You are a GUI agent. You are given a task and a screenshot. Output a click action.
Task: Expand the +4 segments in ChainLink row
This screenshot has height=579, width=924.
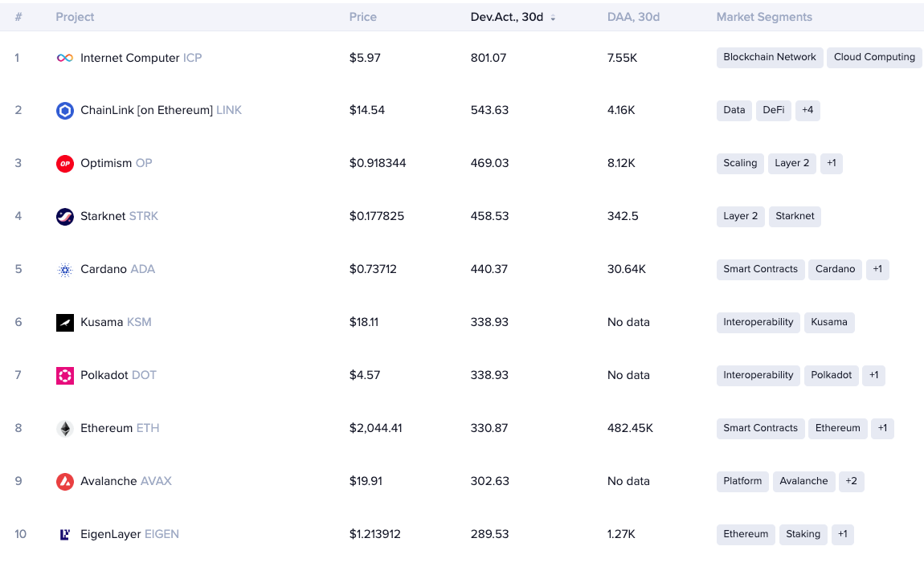[807, 110]
